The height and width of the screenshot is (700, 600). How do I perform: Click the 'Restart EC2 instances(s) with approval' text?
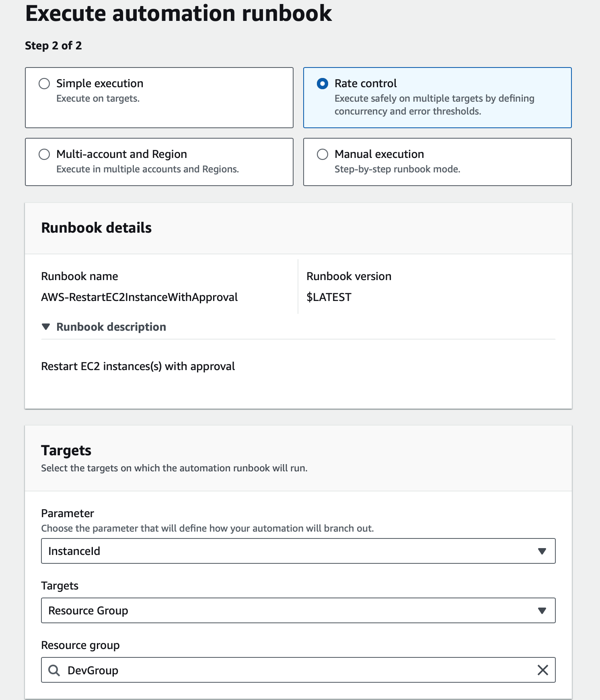coord(138,366)
